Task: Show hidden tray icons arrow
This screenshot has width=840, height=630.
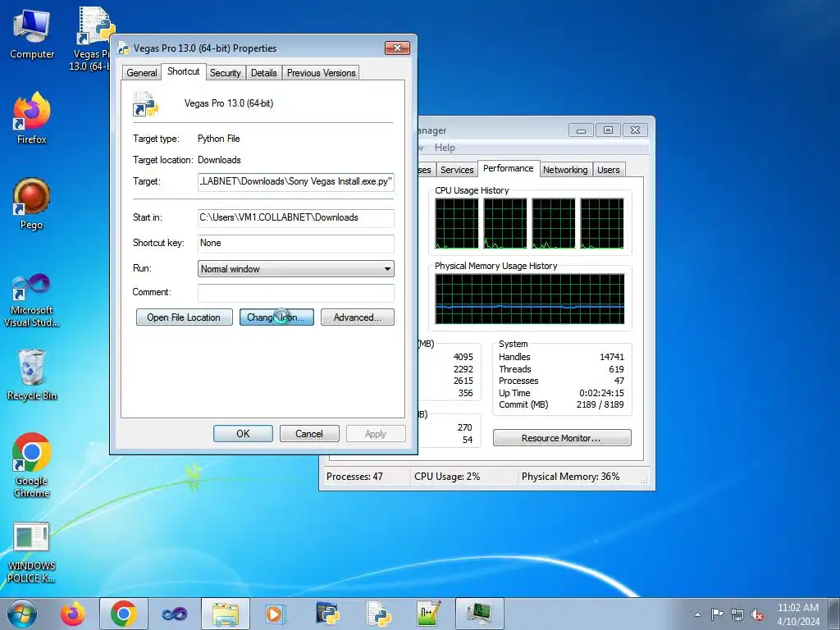Action: tap(697, 614)
